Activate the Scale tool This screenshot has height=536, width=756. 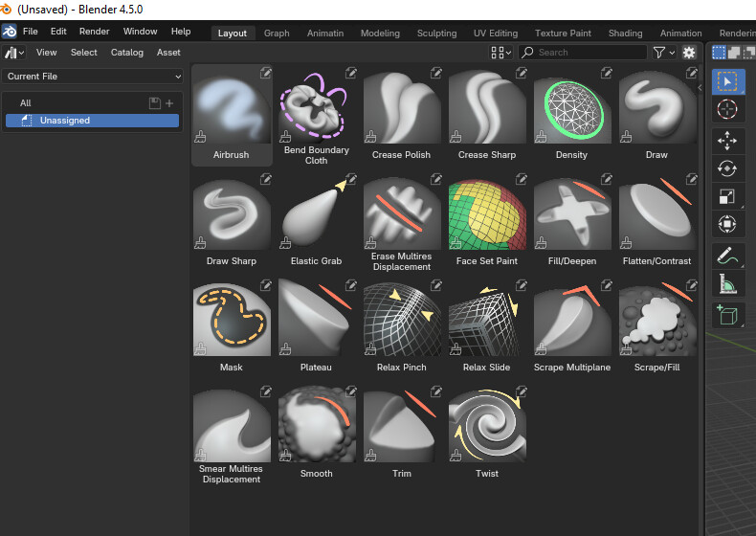pos(728,196)
